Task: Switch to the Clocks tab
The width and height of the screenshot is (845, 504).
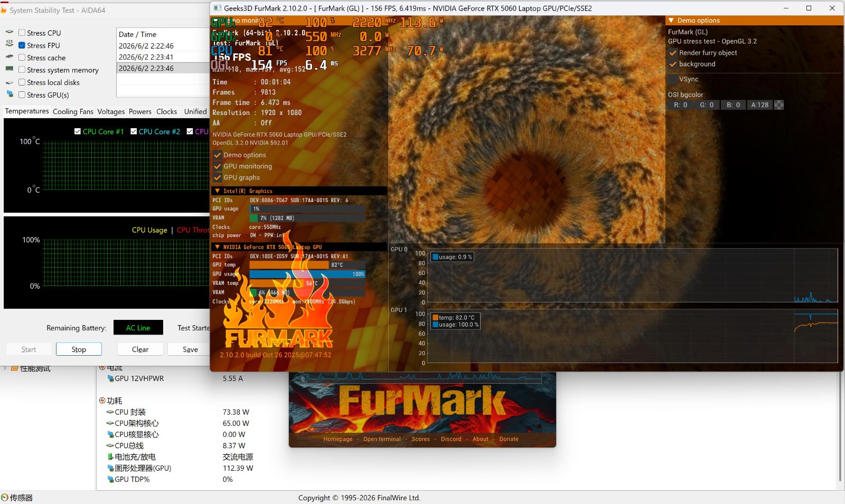Action: point(167,111)
